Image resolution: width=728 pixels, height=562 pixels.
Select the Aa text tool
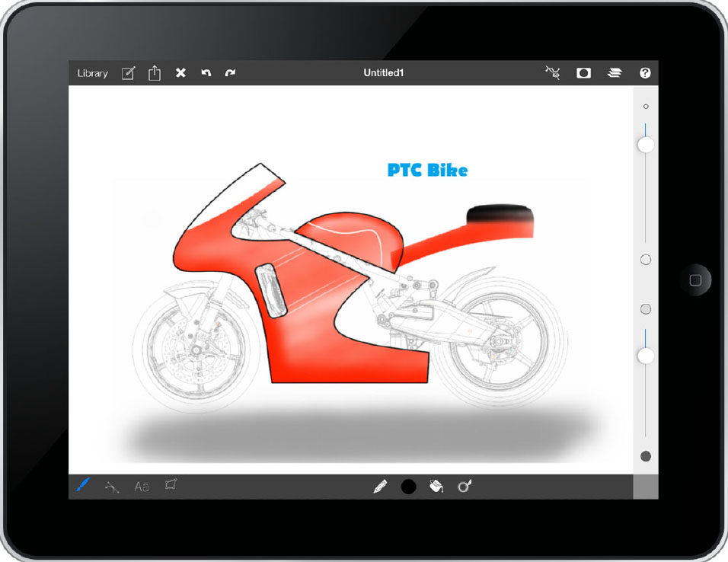pos(142,487)
